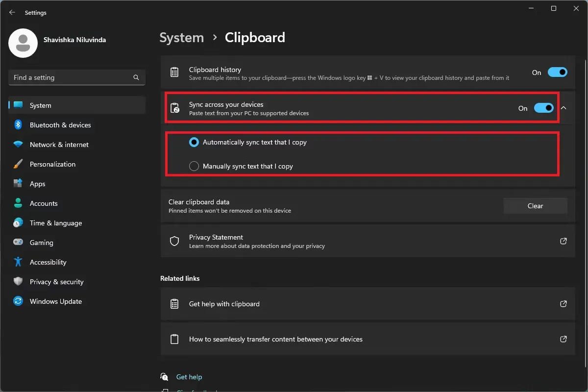Open Accounts settings category
588x392 pixels.
point(77,203)
